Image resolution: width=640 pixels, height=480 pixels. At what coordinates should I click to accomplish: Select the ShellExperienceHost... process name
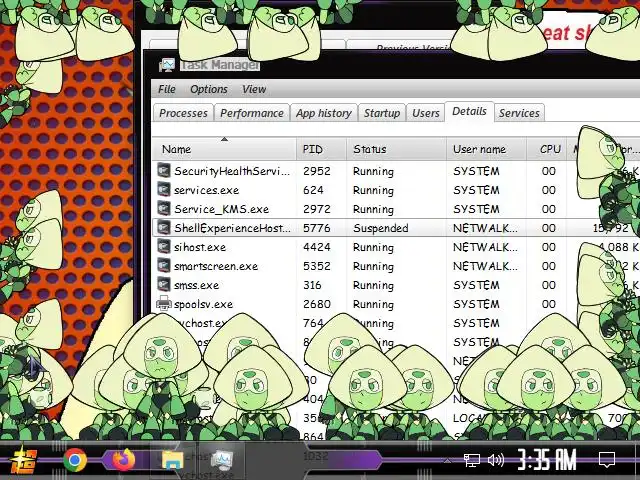click(232, 228)
